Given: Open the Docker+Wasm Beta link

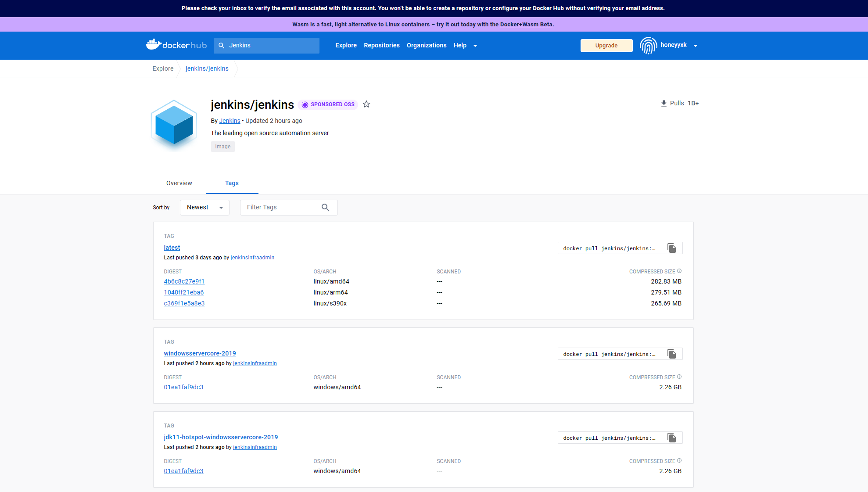Looking at the screenshot, I should tap(526, 24).
